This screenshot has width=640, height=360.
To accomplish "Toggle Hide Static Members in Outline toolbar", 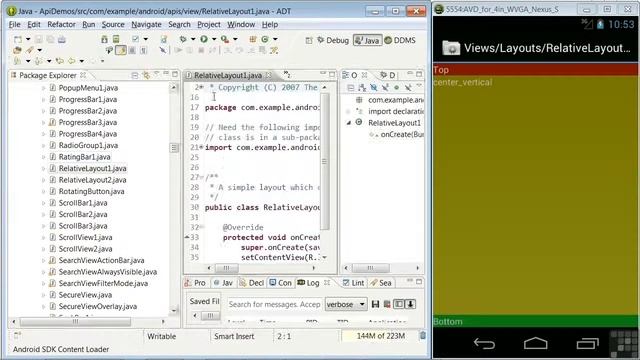I will click(x=385, y=87).
